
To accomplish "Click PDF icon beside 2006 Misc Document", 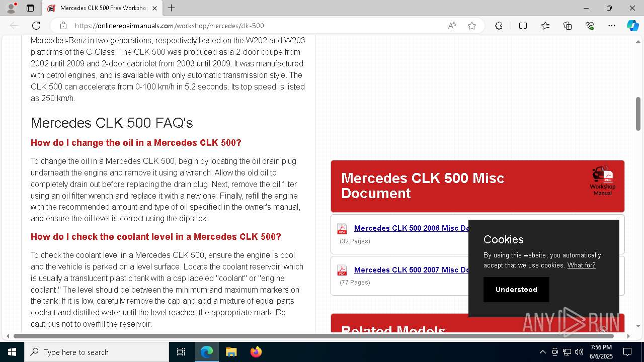I will [x=342, y=229].
